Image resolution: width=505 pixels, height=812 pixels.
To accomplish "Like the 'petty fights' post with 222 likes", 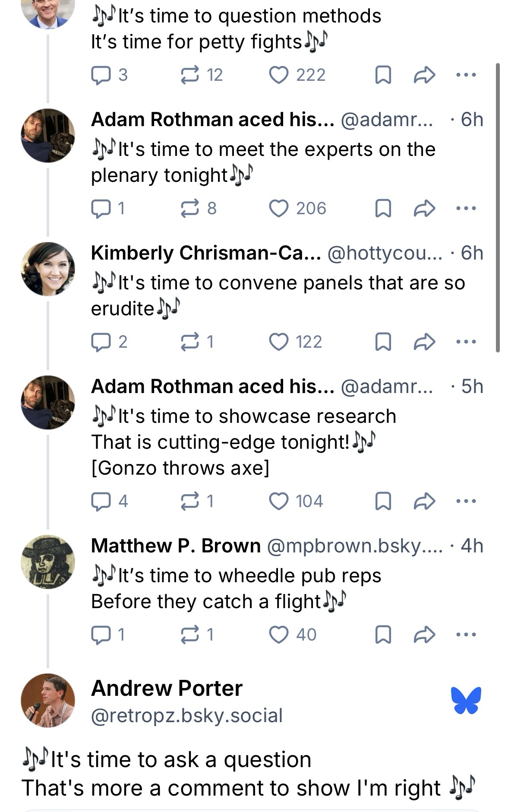I will tap(279, 75).
